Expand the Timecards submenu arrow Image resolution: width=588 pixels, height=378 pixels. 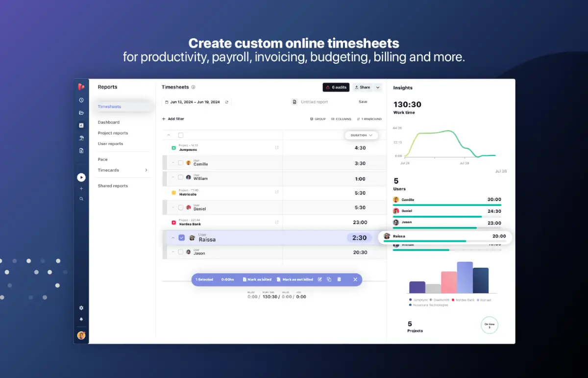tap(146, 170)
